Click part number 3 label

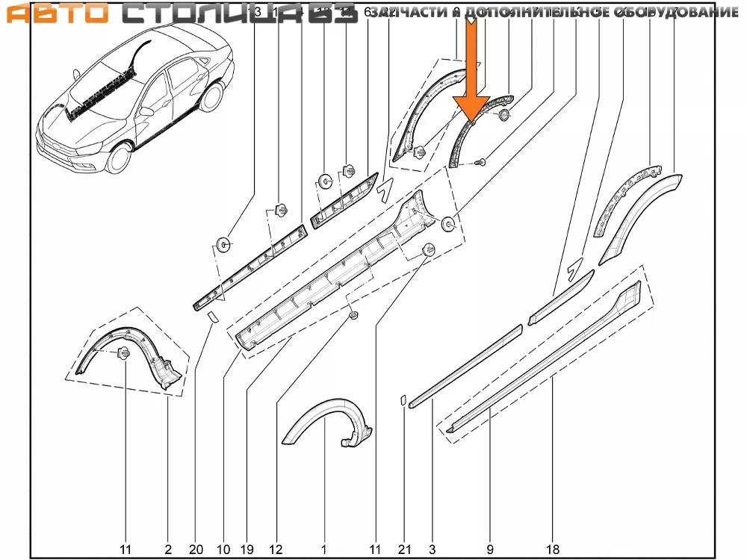pos(432,550)
